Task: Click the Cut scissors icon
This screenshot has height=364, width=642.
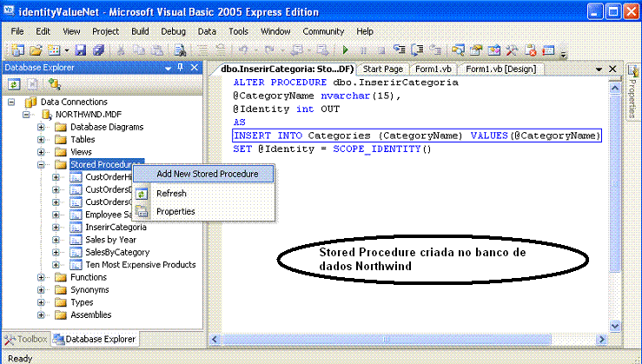Action: [x=121, y=50]
